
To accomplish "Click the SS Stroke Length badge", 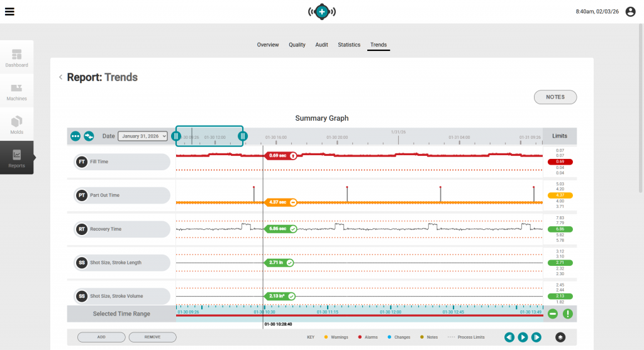I will pyautogui.click(x=82, y=263).
